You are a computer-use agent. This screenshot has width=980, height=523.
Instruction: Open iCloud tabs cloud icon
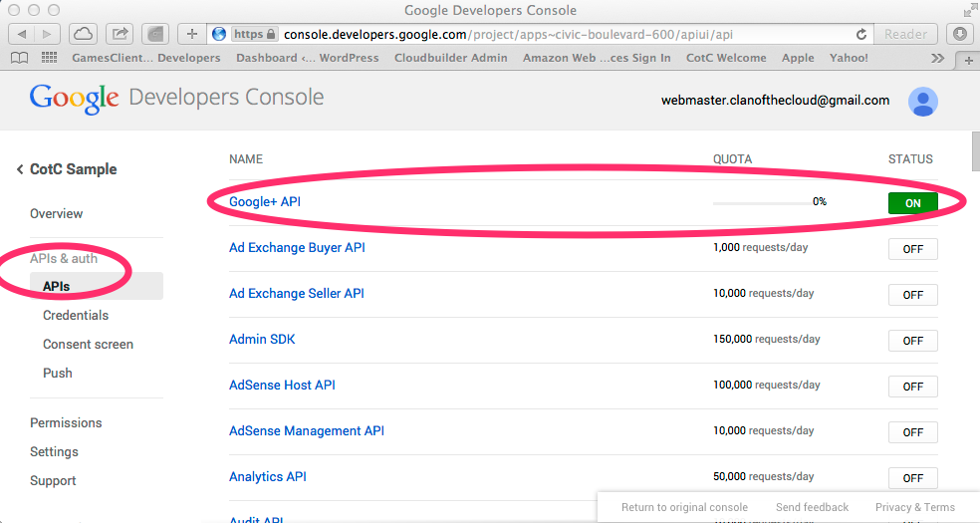click(83, 34)
